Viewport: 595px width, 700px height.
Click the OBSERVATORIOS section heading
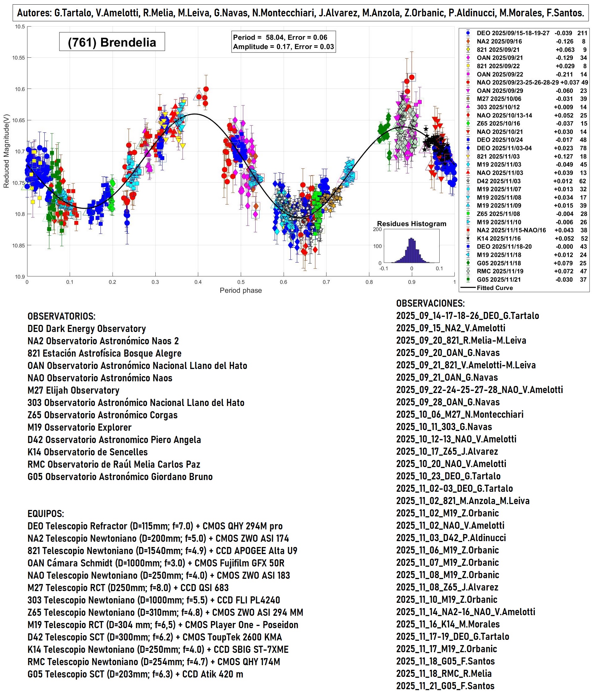(61, 316)
